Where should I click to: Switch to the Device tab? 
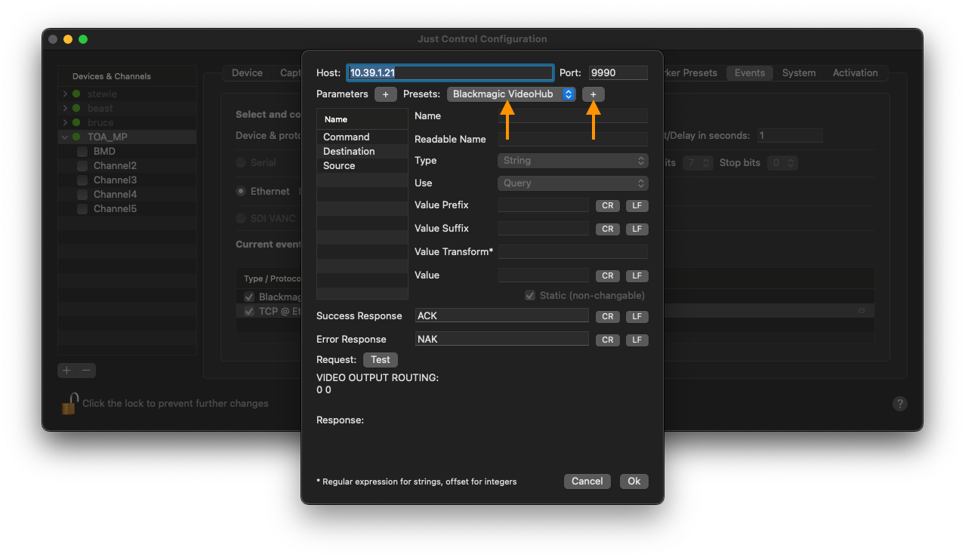[247, 73]
